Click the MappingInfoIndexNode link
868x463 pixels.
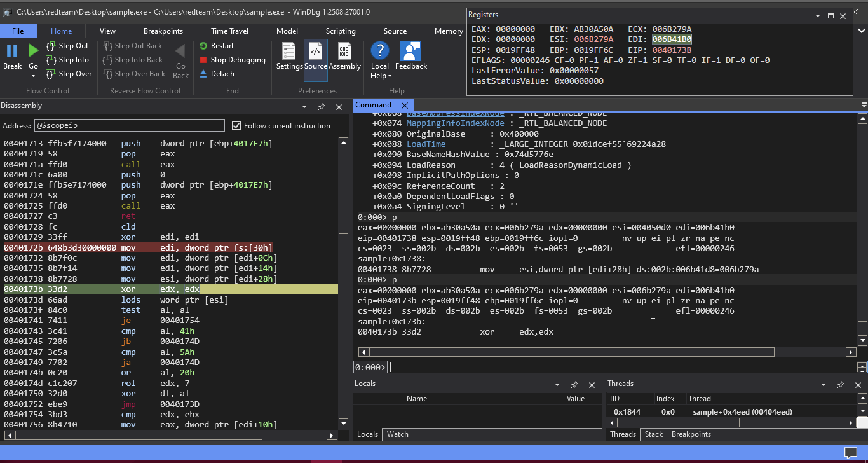click(455, 123)
